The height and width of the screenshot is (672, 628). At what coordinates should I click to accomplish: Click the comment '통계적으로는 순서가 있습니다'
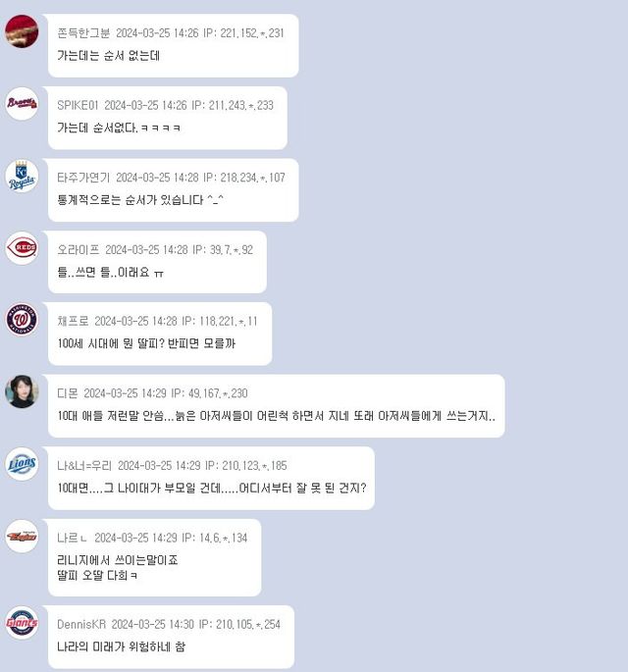(x=140, y=200)
